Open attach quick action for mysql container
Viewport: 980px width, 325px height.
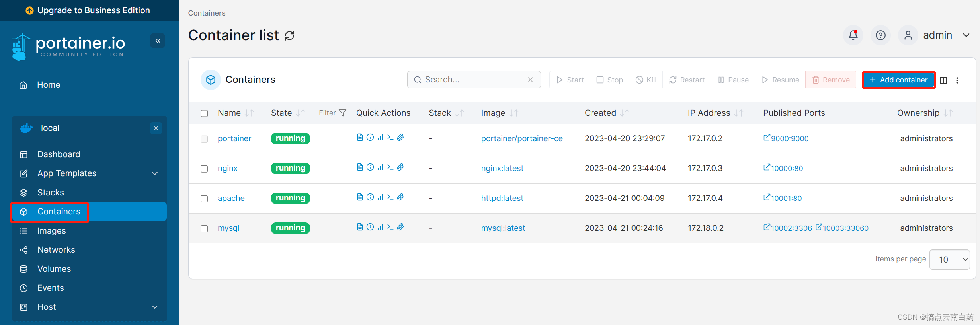click(400, 227)
